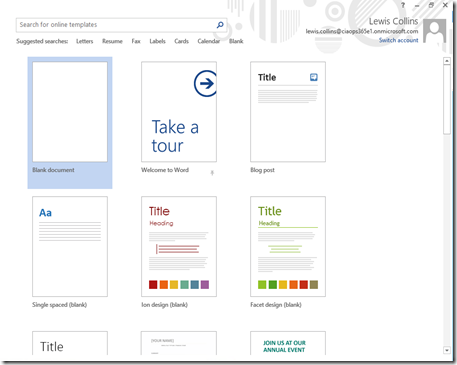Viewport: 457px width, 365px height.
Task: Search suggested term Resume
Action: tap(112, 41)
